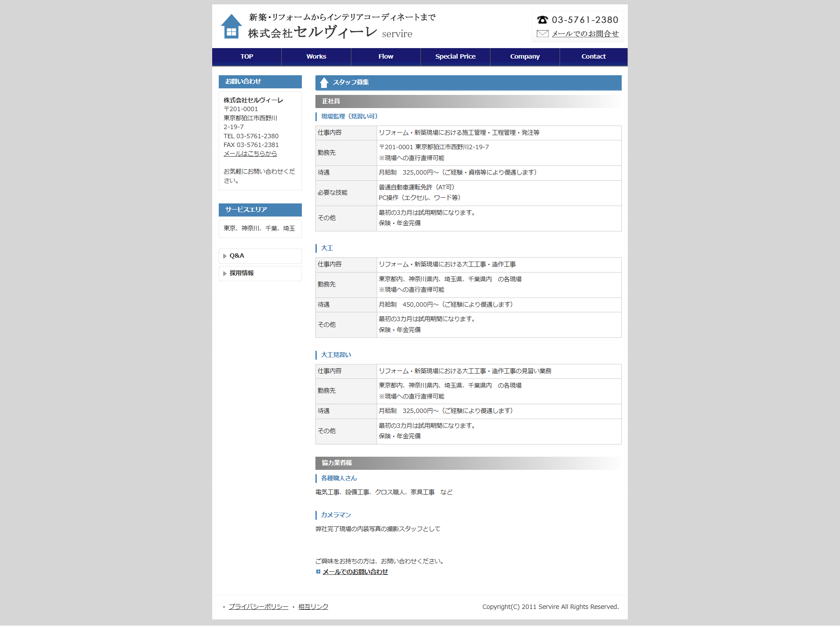840x626 pixels.
Task: Click the triangle icon next to 採用情報
Action: 225,273
